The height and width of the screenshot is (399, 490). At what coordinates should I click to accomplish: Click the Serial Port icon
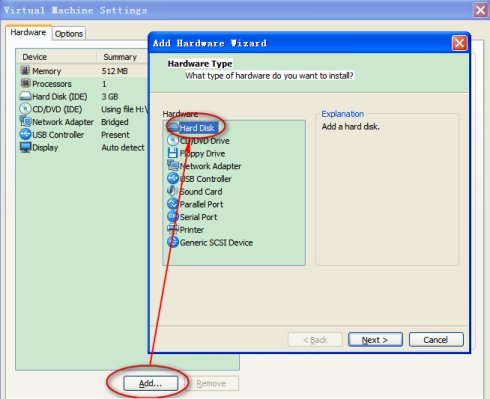click(x=173, y=216)
